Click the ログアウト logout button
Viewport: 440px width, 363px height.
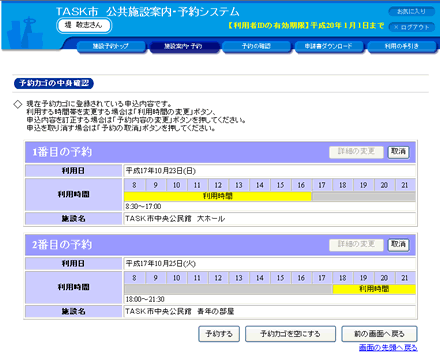pos(411,27)
